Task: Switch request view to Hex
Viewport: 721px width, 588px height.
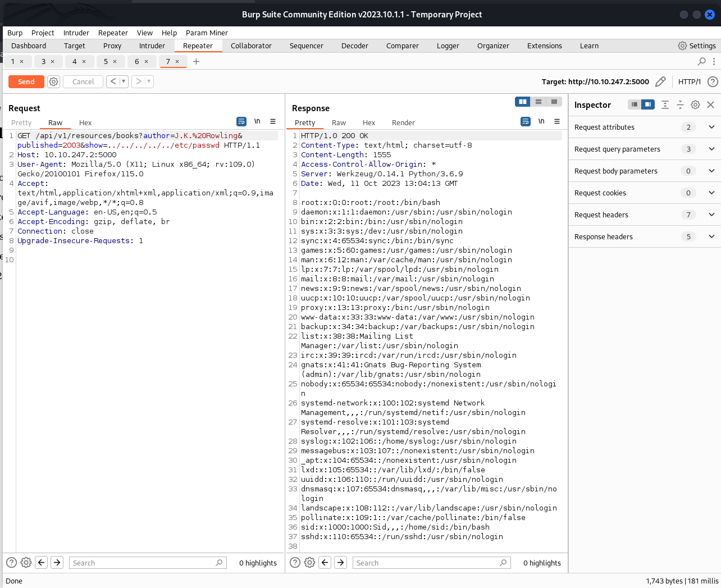Action: 85,122
